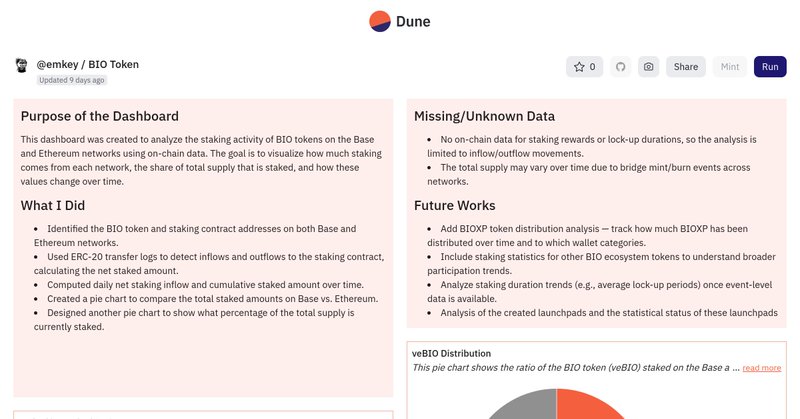Select the Purpose of the Dashboard heading
Screen dimensions: 800x419
100,116
